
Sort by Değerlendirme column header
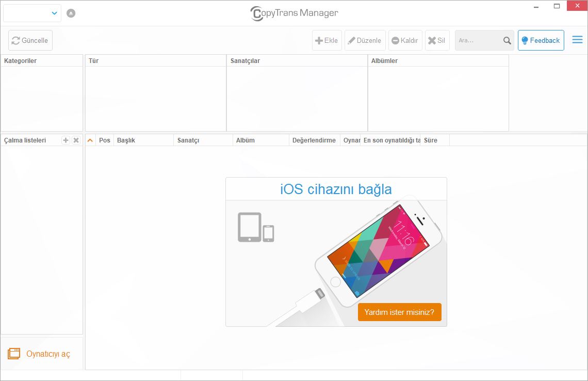314,140
